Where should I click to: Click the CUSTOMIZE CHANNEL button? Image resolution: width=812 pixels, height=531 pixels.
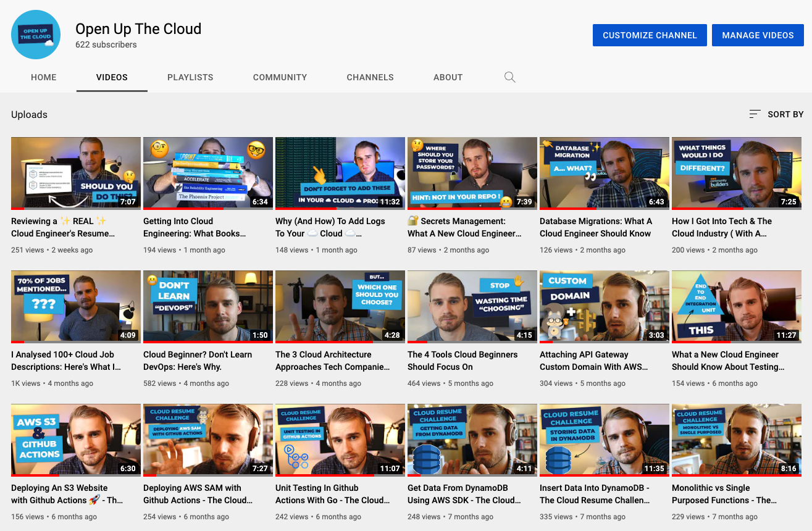650,35
